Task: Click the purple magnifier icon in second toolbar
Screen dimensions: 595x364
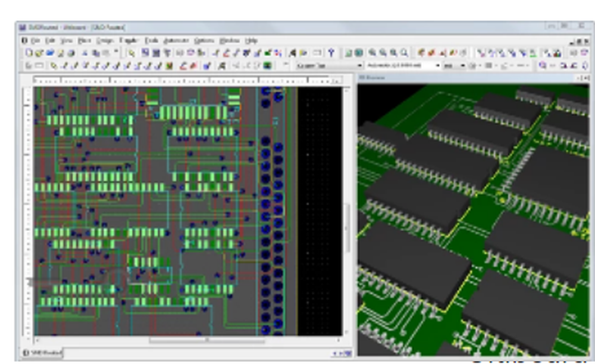Action: [x=543, y=65]
